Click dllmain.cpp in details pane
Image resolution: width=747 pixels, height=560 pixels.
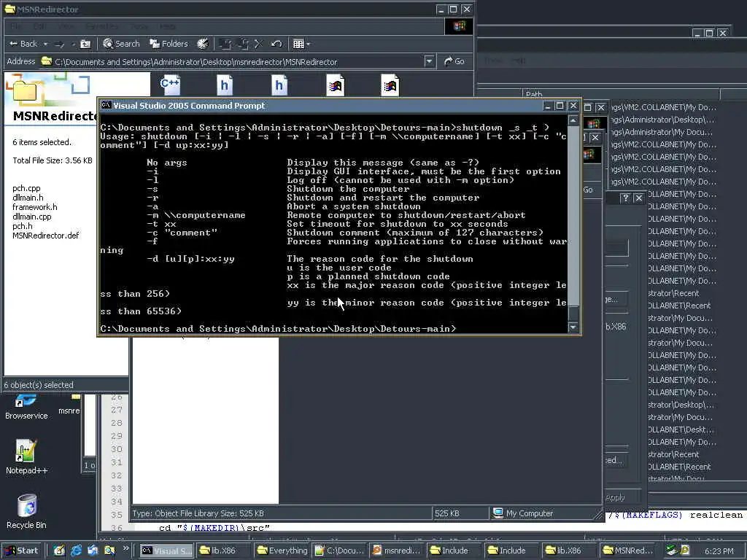pyautogui.click(x=32, y=217)
